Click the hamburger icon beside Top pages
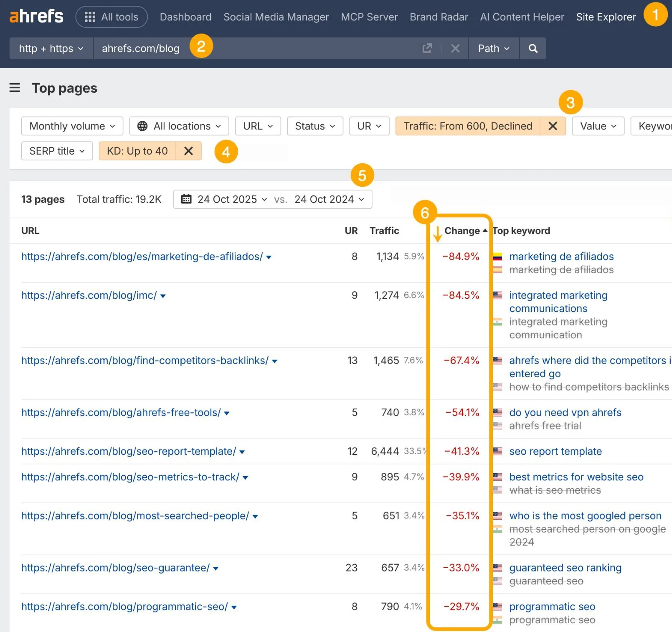The width and height of the screenshot is (672, 632). [x=15, y=88]
